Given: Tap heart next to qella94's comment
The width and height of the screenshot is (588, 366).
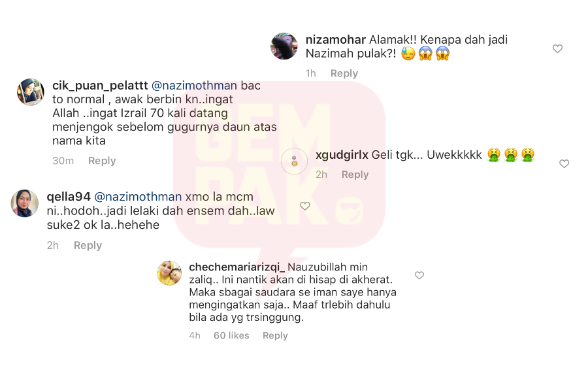Looking at the screenshot, I should tap(305, 206).
